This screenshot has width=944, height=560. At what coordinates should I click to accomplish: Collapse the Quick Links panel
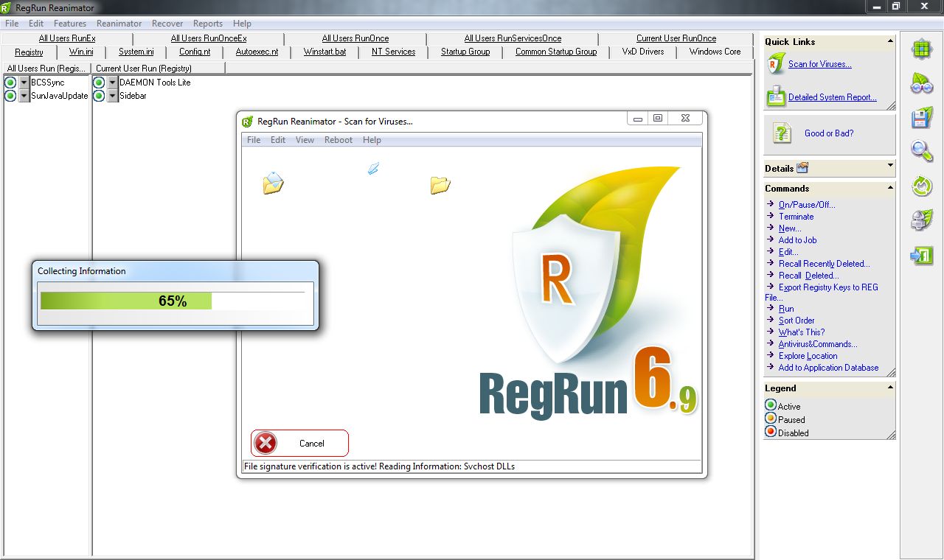tap(890, 41)
